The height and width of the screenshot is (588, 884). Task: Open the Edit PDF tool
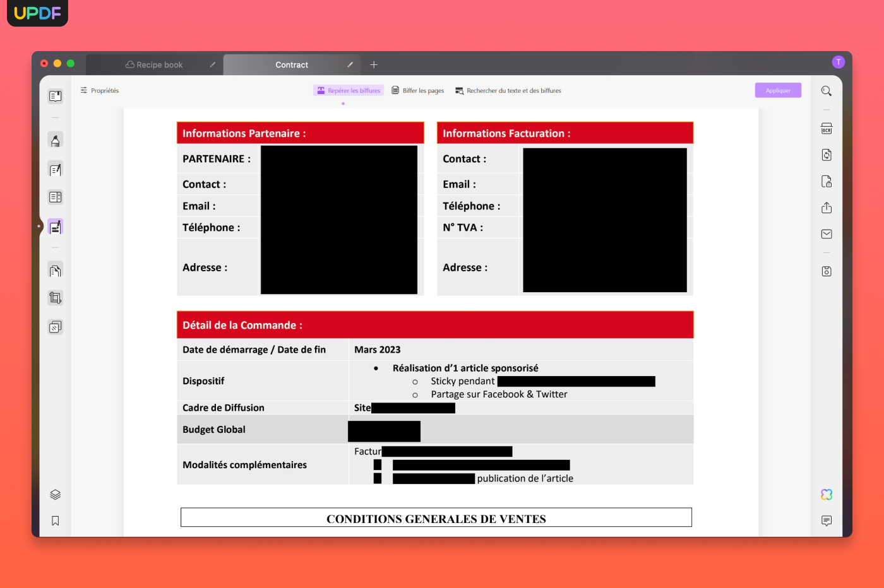click(x=56, y=169)
